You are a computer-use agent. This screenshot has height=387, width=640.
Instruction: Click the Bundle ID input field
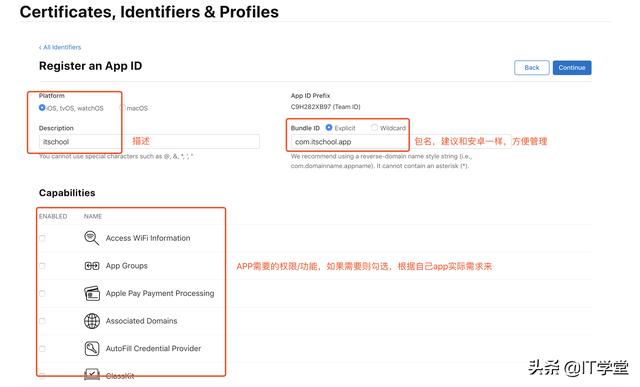click(401, 142)
